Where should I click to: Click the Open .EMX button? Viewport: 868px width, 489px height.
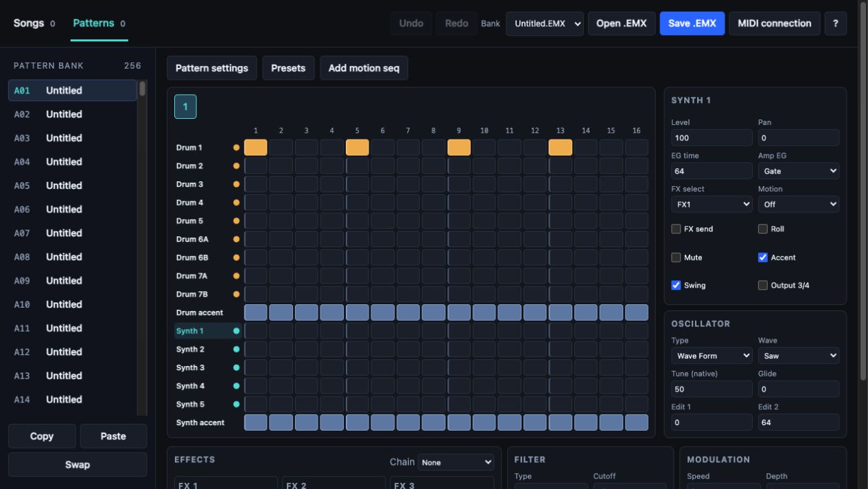[x=621, y=23]
